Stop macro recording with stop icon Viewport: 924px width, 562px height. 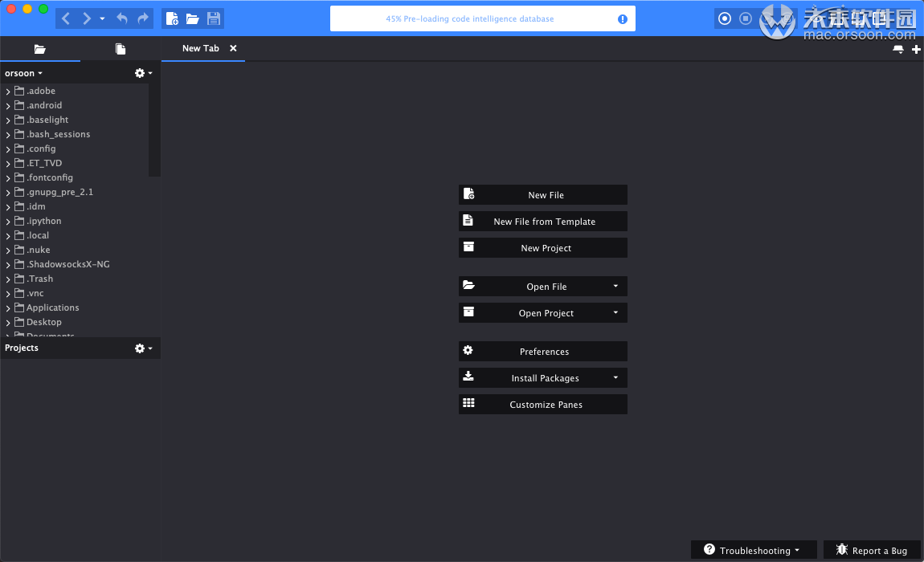(746, 18)
